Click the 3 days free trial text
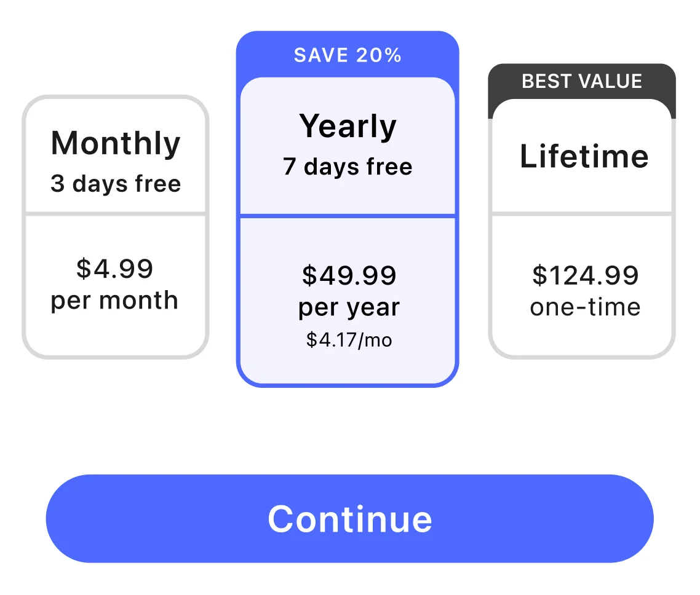The image size is (700, 595). pyautogui.click(x=115, y=183)
